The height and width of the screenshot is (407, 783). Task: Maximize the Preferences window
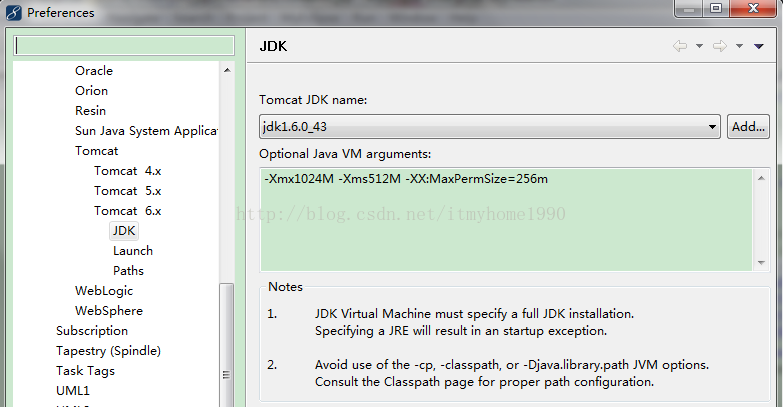(716, 8)
